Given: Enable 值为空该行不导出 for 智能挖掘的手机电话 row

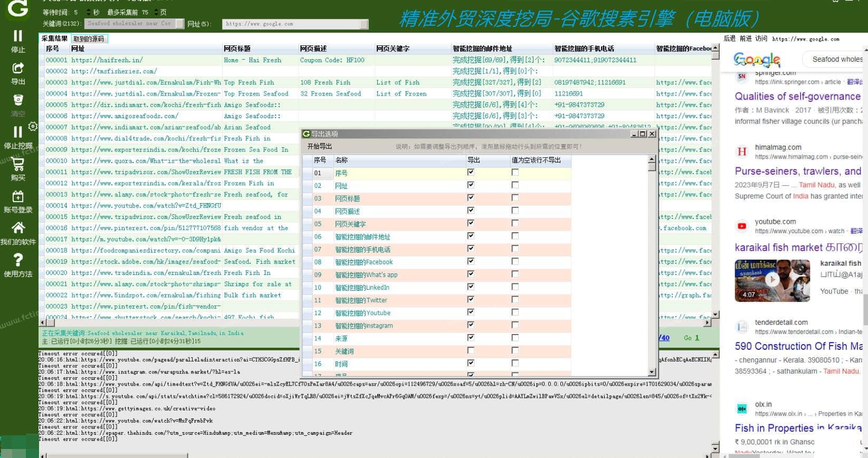Looking at the screenshot, I should point(515,249).
